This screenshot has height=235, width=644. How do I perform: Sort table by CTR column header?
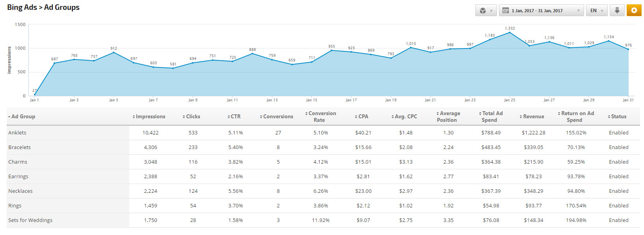click(x=234, y=117)
